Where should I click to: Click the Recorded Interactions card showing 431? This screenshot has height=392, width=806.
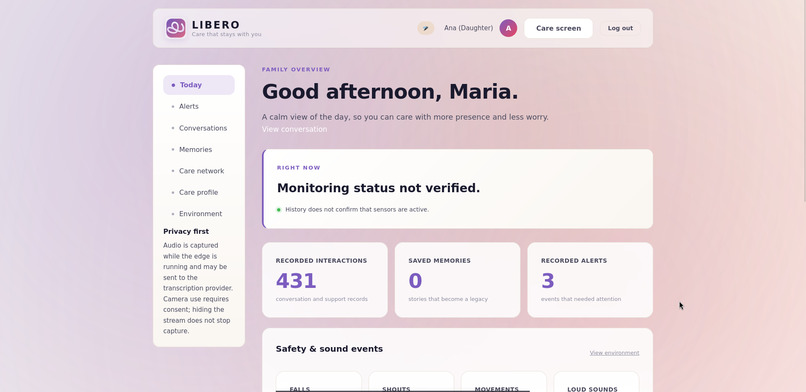click(x=325, y=280)
